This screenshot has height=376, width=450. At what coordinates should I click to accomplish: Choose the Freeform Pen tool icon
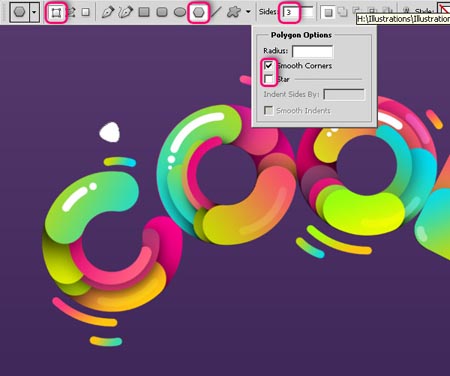coord(126,13)
